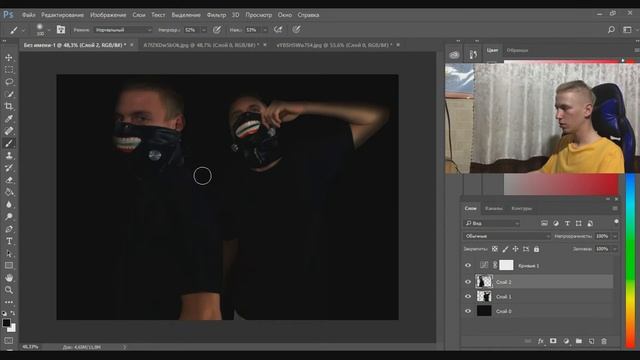This screenshot has width=640, height=360.
Task: Switch to Каналы tab
Action: pos(494,208)
